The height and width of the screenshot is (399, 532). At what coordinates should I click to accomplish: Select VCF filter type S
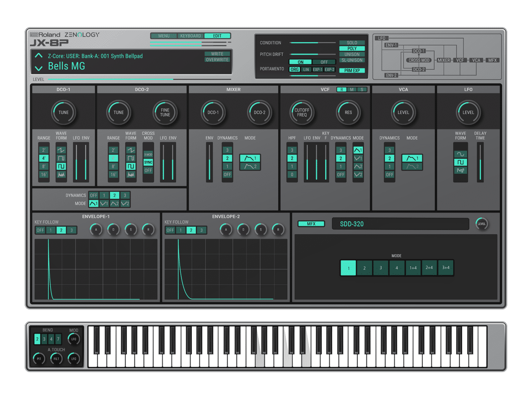[362, 89]
